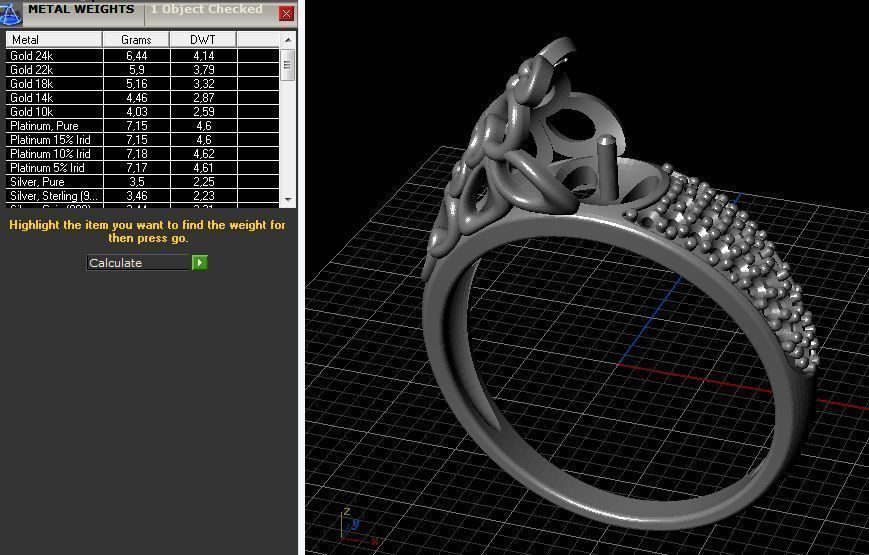This screenshot has width=869, height=555.
Task: Click the metal list scrollbar thumb
Action: point(288,67)
